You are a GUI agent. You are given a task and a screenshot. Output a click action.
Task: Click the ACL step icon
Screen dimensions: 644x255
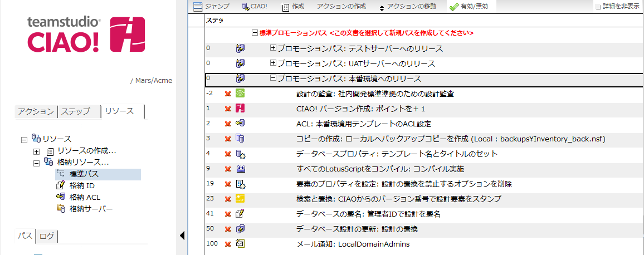click(x=241, y=124)
